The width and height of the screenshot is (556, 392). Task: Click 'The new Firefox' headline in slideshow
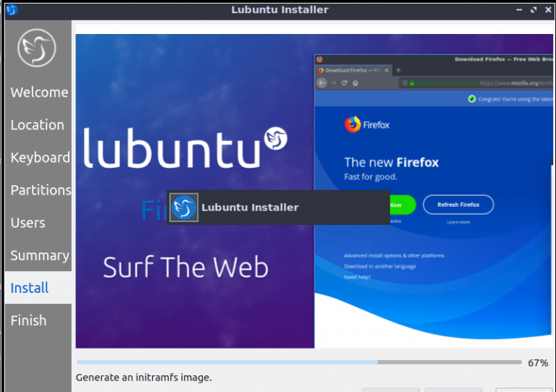click(x=392, y=162)
